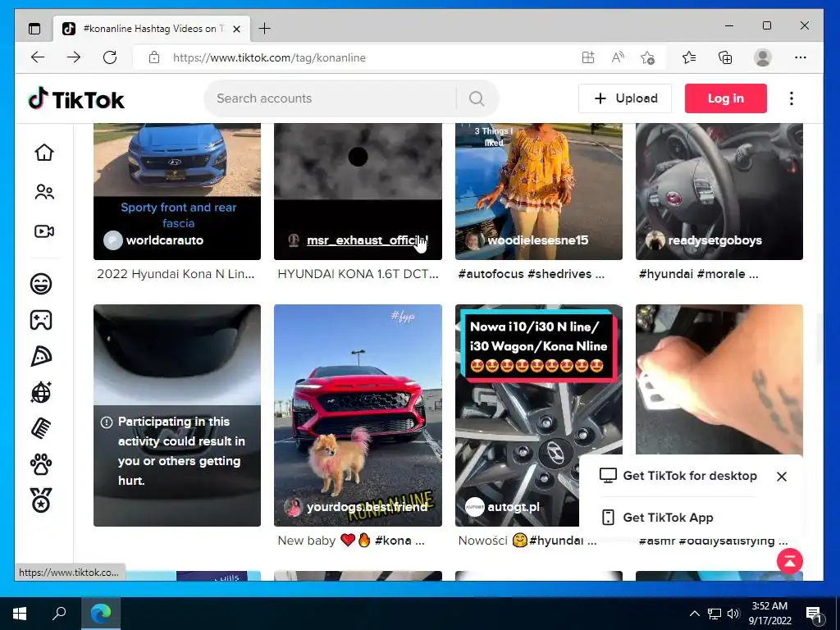
Task: Add this page to favorites star icon
Action: [x=648, y=57]
